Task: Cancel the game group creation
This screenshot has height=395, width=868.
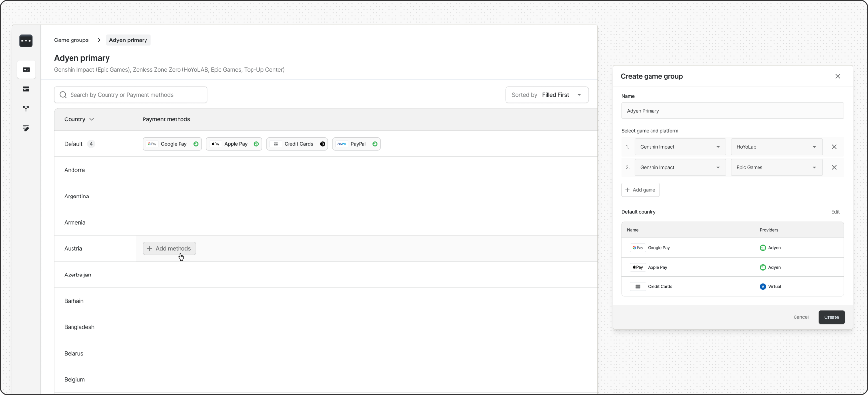Action: pyautogui.click(x=801, y=317)
